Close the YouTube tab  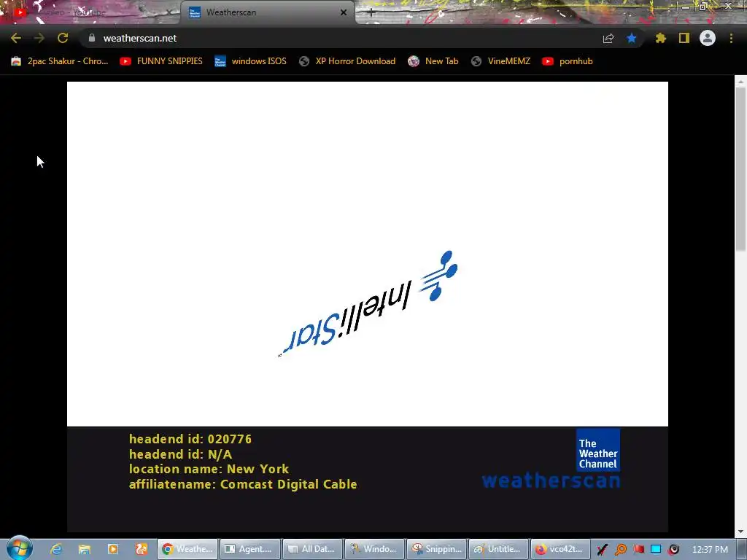coord(169,12)
